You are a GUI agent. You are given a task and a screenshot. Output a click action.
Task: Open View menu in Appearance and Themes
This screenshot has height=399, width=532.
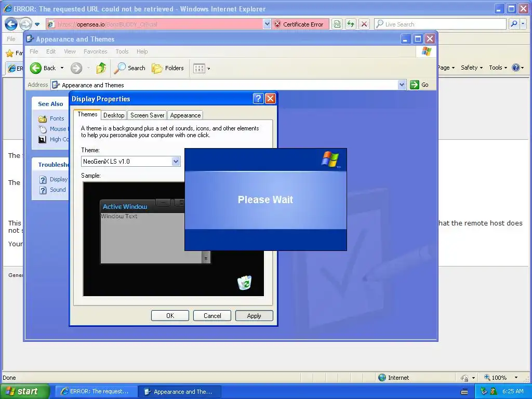(70, 51)
